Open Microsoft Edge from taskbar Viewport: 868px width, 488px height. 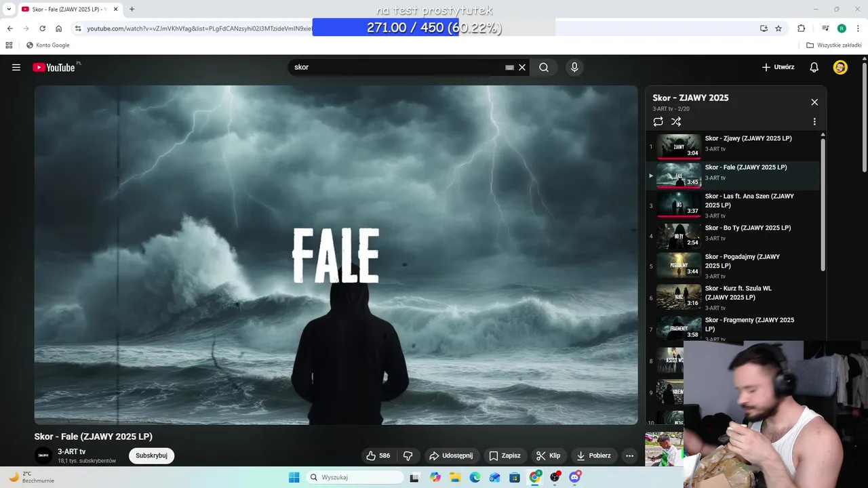(x=475, y=477)
